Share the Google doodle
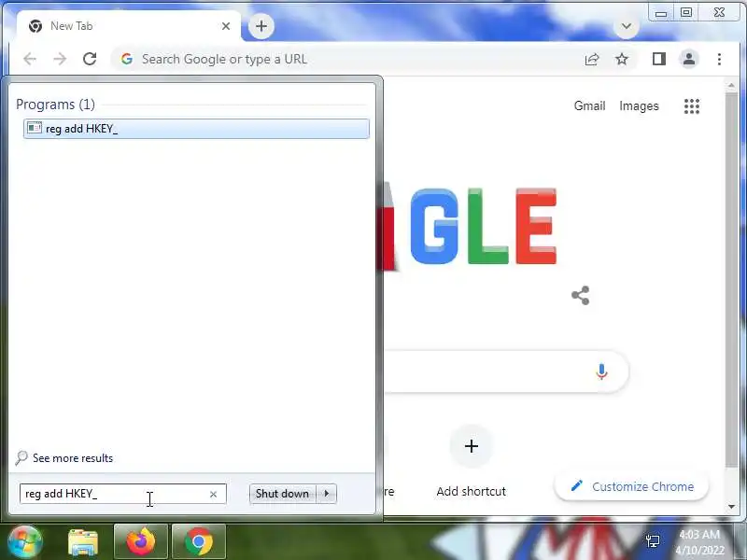Screen dimensions: 747x560 coord(581,296)
